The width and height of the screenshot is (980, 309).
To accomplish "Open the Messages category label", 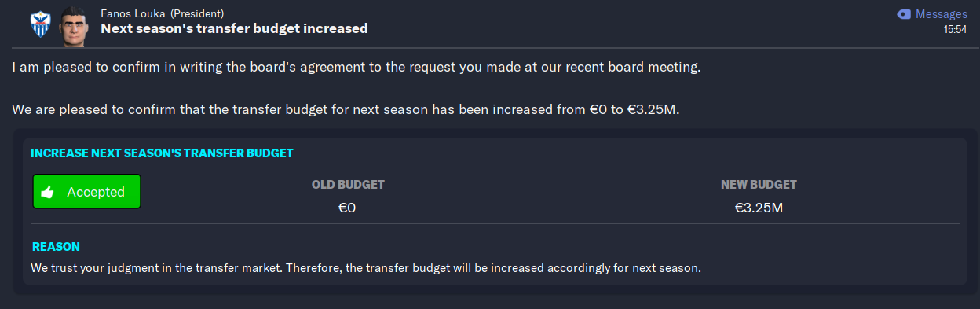I will (x=941, y=14).
